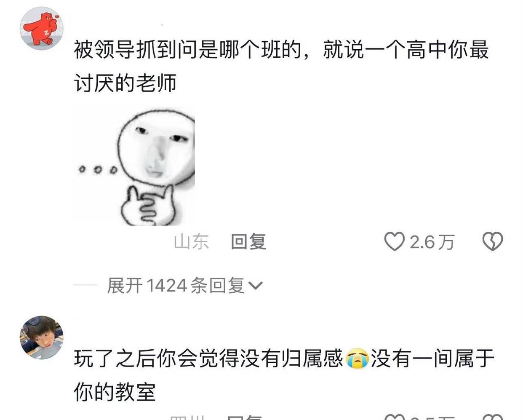
Task: Select the text 讨厌的老师 in first comment
Action: [x=125, y=83]
